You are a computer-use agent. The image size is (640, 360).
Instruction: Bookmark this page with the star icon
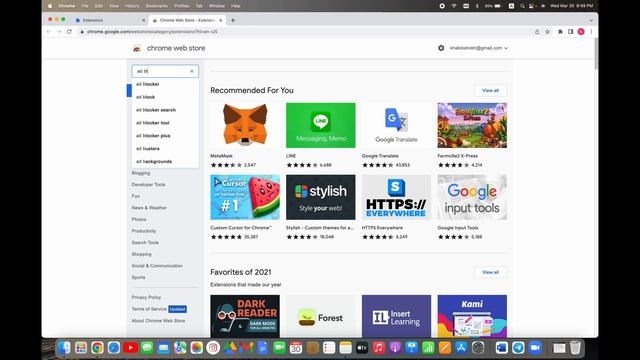tap(548, 31)
